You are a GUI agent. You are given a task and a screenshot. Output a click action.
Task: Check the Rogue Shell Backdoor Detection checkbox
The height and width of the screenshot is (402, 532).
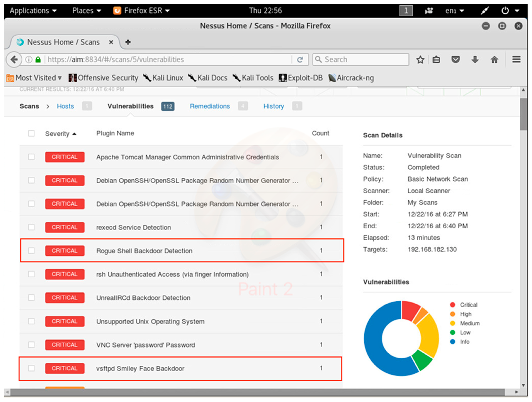click(x=31, y=251)
